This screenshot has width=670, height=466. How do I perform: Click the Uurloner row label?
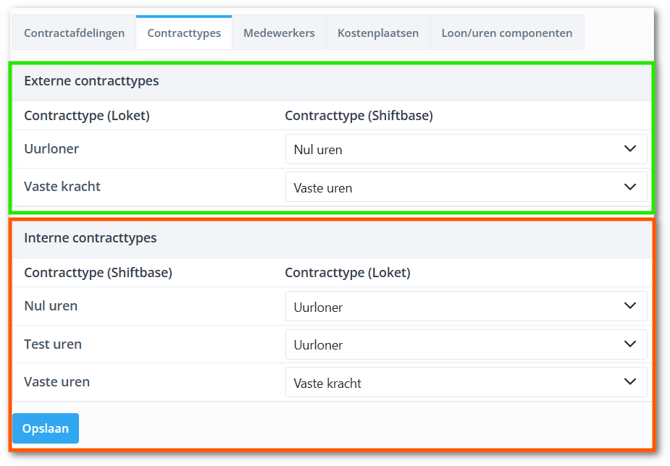click(51, 148)
